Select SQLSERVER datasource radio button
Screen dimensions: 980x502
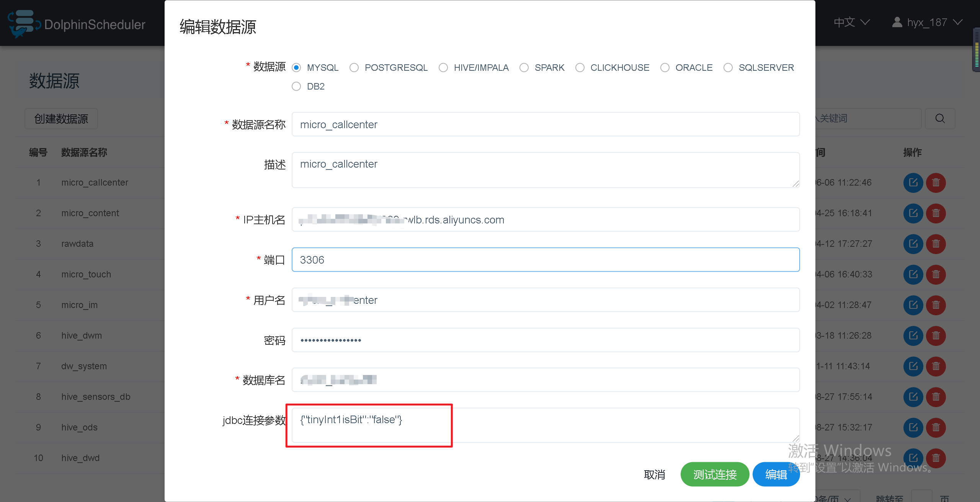click(728, 68)
